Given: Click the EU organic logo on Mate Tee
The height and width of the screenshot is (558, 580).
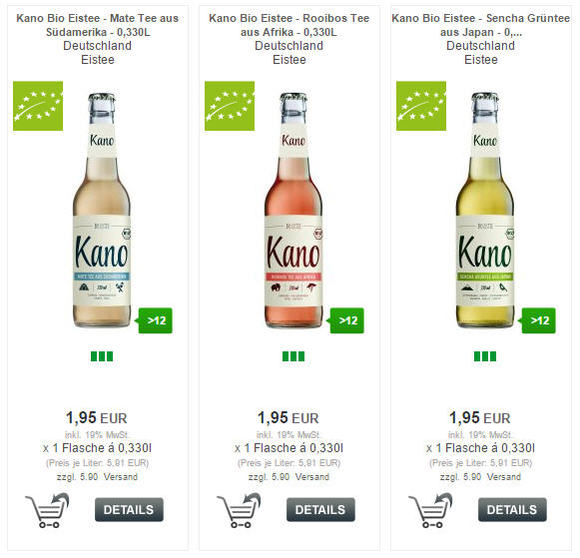Looking at the screenshot, I should click(38, 106).
